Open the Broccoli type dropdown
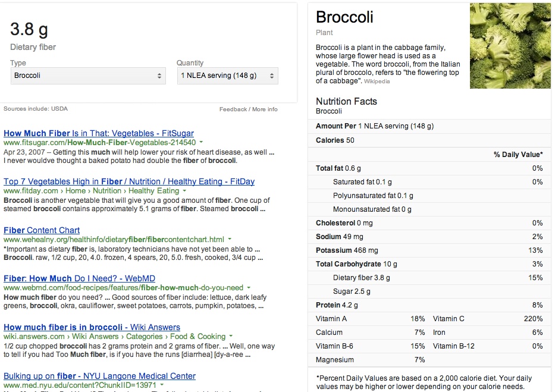555x392 pixels. coord(88,76)
